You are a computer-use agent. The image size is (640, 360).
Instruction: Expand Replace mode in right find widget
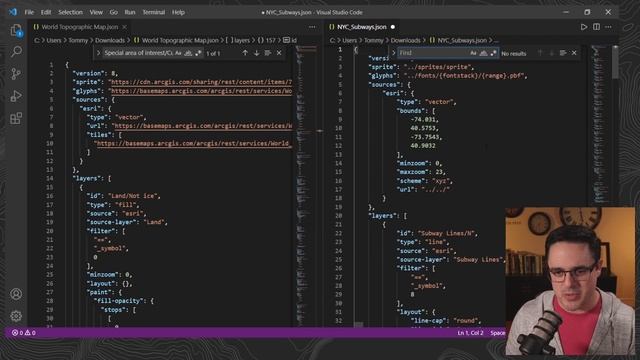coord(393,53)
